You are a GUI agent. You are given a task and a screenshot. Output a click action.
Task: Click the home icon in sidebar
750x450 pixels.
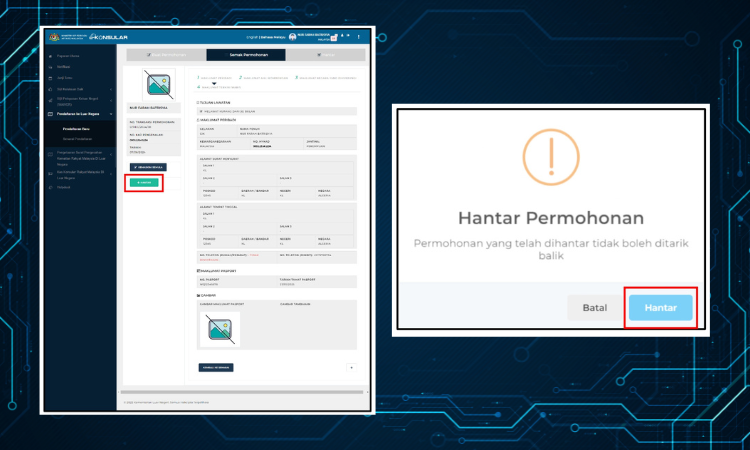click(x=50, y=56)
